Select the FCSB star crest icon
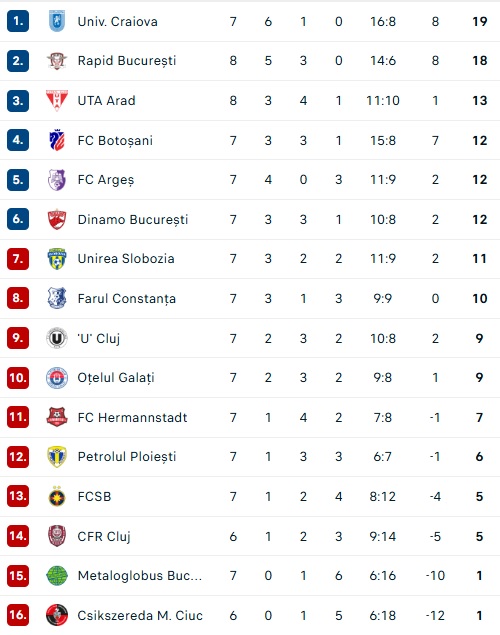 57,496
